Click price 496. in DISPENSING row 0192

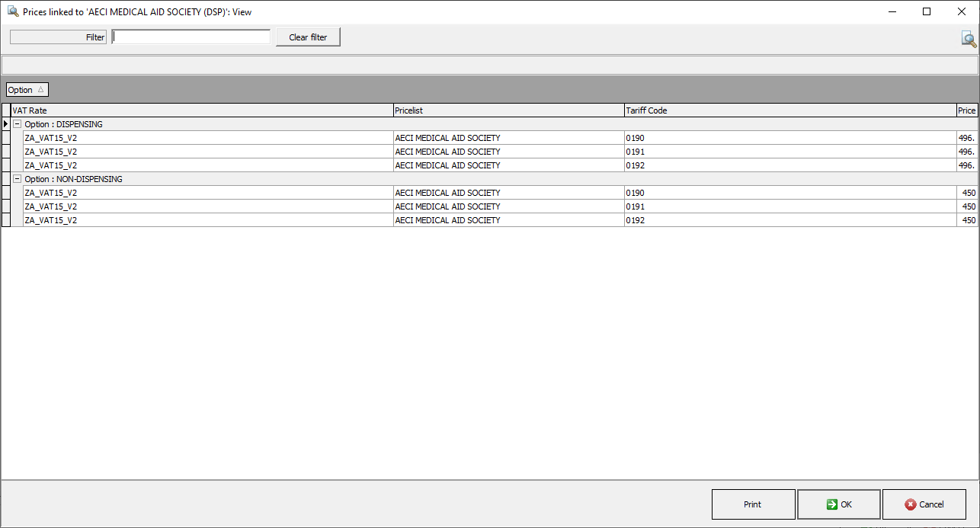pos(967,165)
